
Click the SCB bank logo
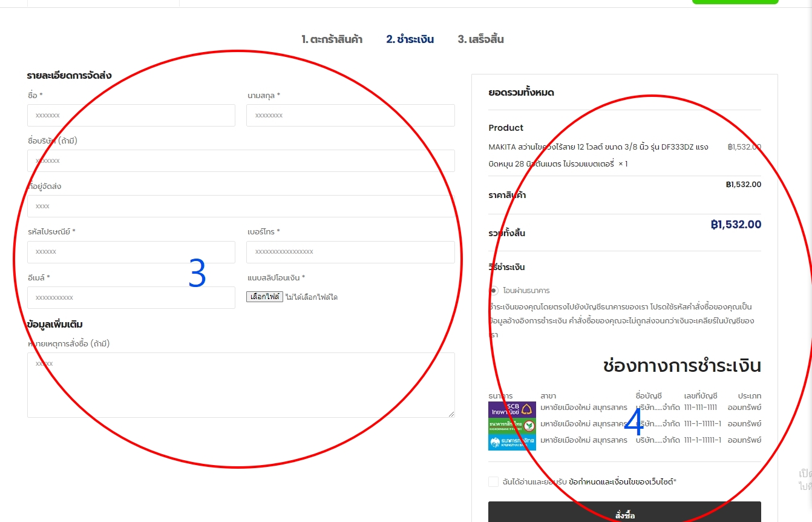point(512,409)
